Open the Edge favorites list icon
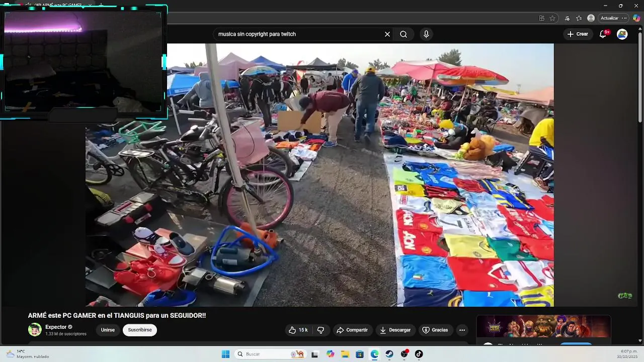 pyautogui.click(x=579, y=18)
